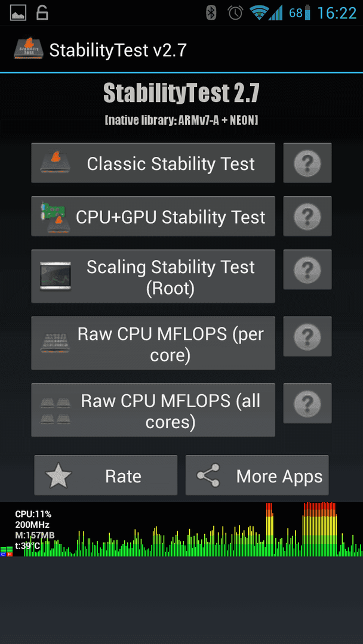Tap the Wi-Fi signal status icon

click(259, 13)
